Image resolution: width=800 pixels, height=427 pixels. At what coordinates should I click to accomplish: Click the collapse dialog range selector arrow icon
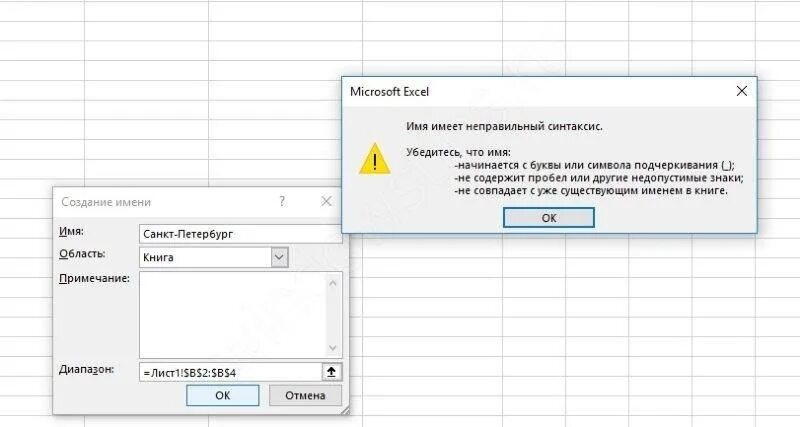coord(332,372)
